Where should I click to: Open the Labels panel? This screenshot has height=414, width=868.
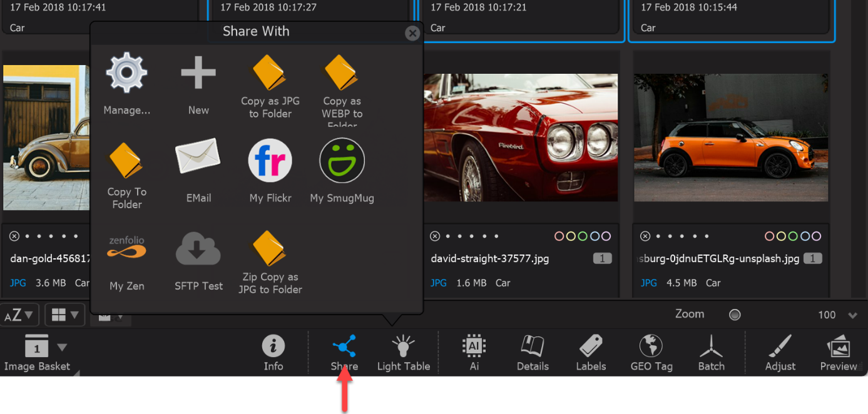pos(591,353)
